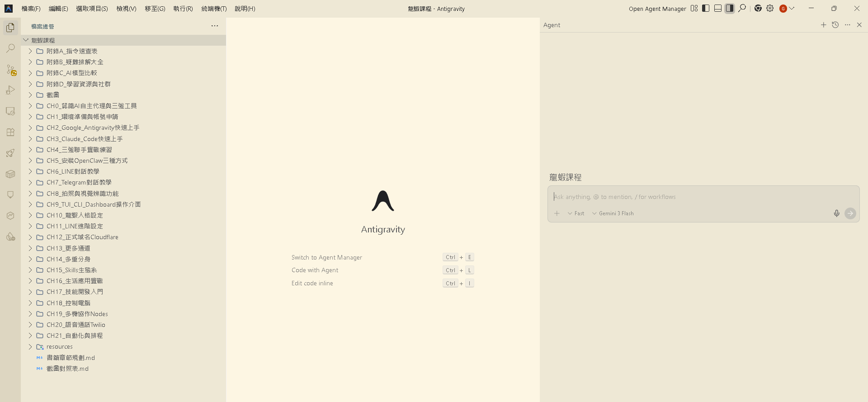Expand the resources folder
868x402 pixels.
point(123,346)
